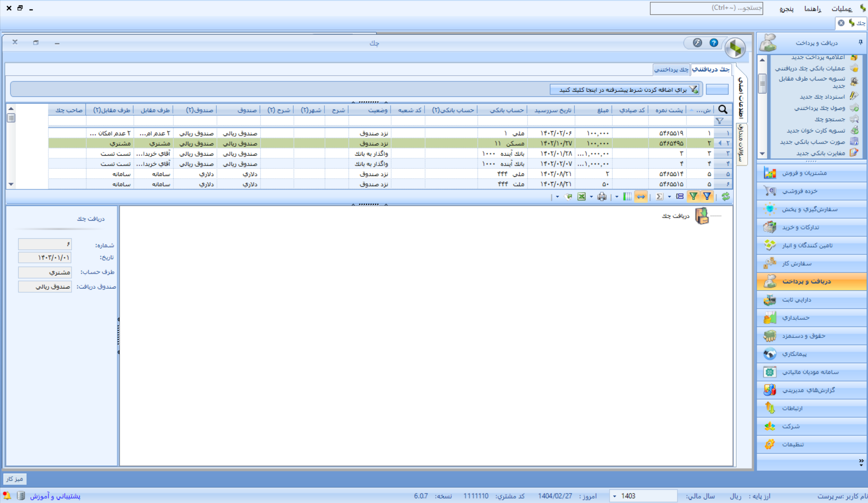The image size is (868, 503).
Task: Click the filter row funnel icon
Action: click(719, 121)
